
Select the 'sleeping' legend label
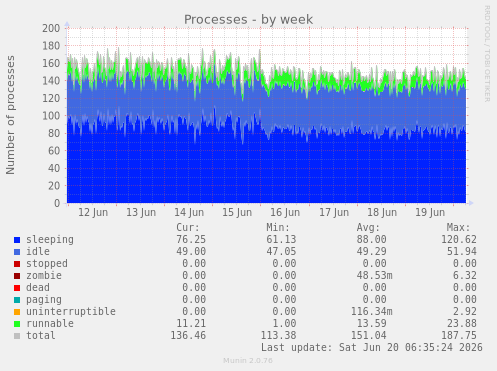(x=50, y=240)
